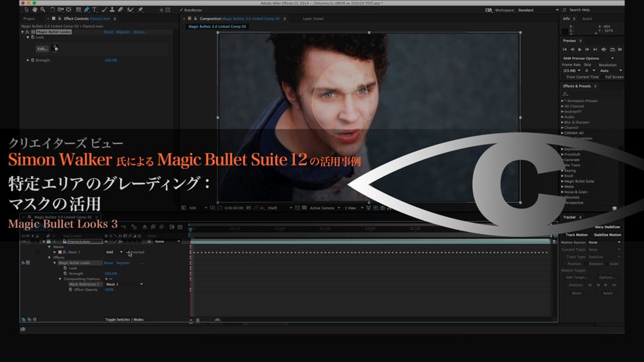644x362 pixels.
Task: Click Reset link in timeline effect row
Action: [x=109, y=263]
